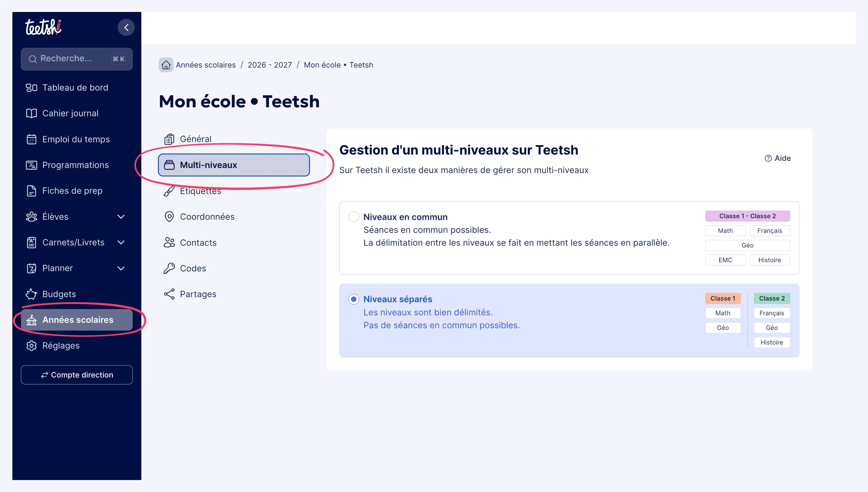Select the Niveaux séparés radio button

pyautogui.click(x=353, y=299)
